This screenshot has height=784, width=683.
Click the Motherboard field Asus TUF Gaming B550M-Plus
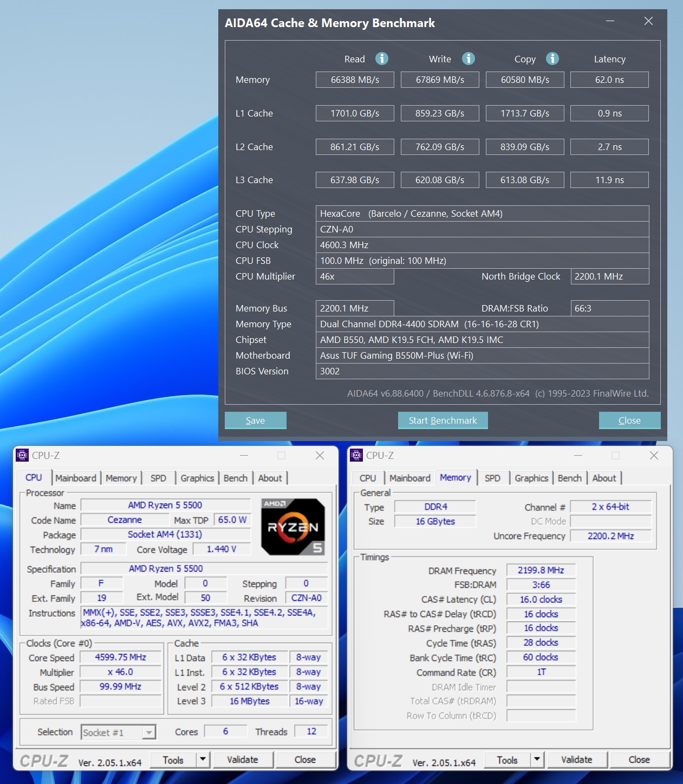[483, 355]
